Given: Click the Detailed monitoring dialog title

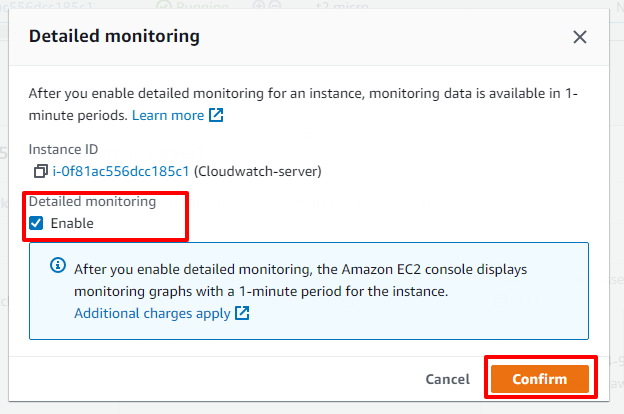Looking at the screenshot, I should (x=115, y=36).
